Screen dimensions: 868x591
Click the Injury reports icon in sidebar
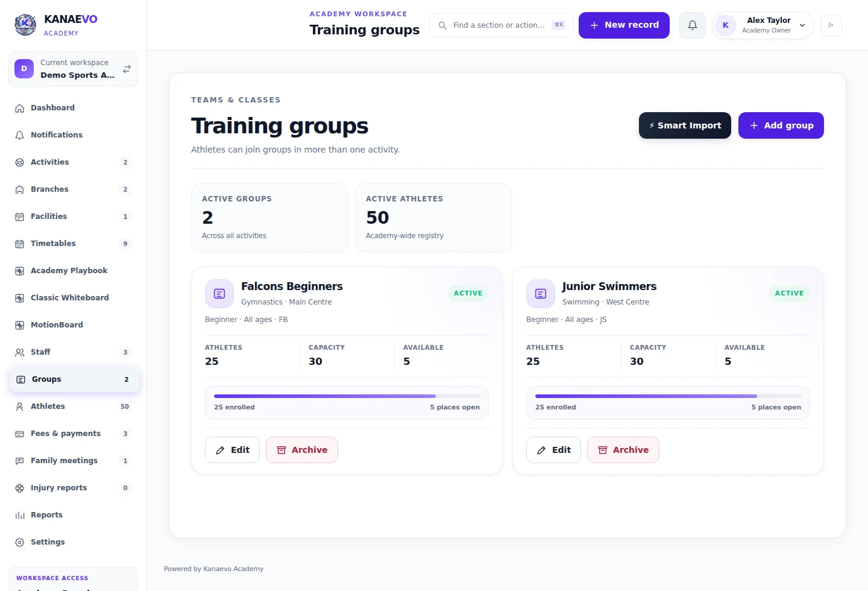(x=19, y=488)
